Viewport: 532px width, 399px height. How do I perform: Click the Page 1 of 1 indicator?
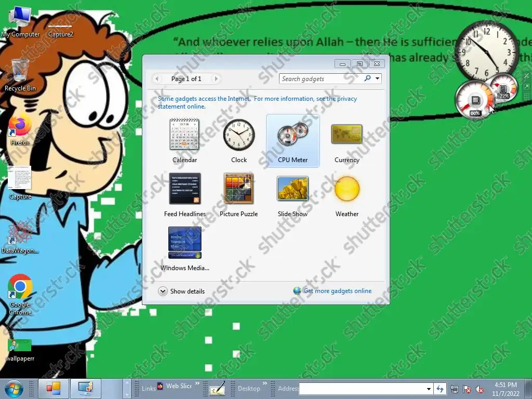click(x=187, y=79)
